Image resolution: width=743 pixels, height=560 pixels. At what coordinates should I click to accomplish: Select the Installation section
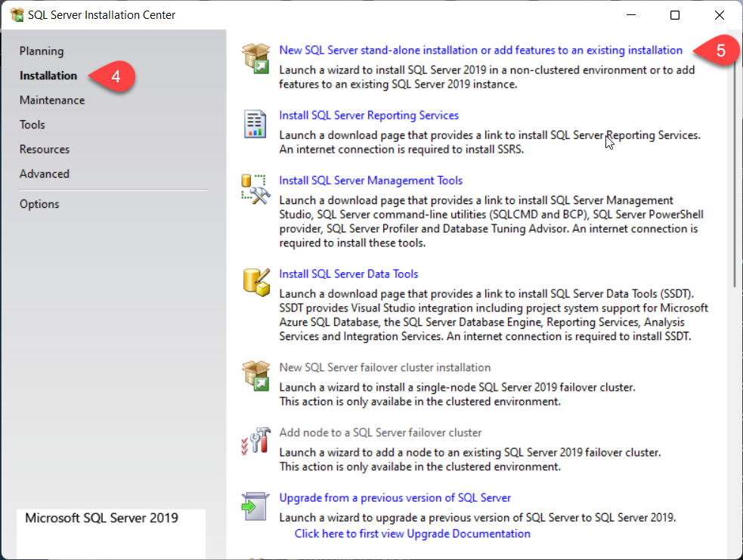[x=48, y=76]
